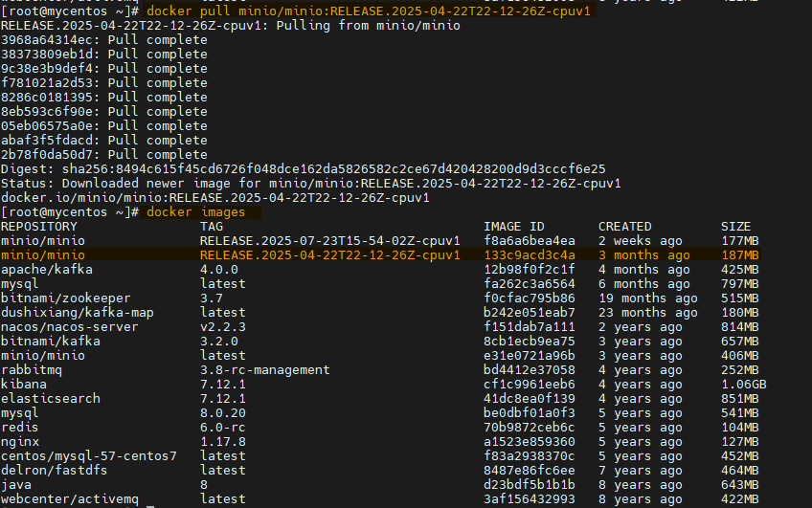812x508 pixels.
Task: Click the highlighted docker images command
Action: [x=195, y=212]
